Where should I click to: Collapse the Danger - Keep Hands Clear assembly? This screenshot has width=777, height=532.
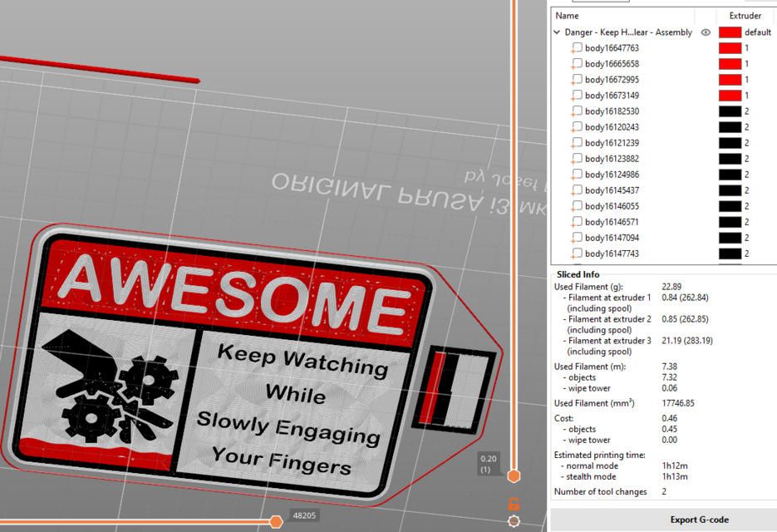click(x=558, y=32)
